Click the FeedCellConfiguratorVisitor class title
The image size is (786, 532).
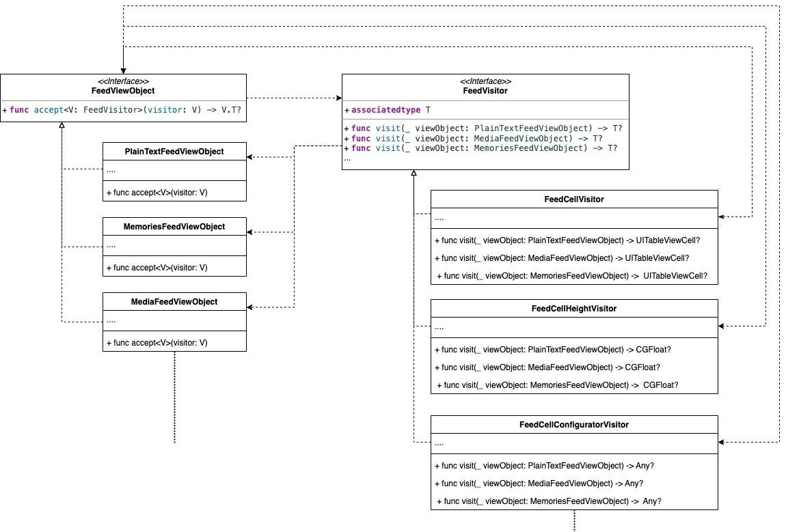pyautogui.click(x=573, y=424)
